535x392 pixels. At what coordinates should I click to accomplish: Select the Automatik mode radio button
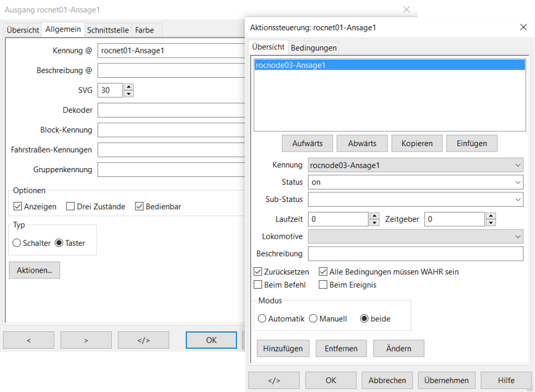[x=262, y=319]
